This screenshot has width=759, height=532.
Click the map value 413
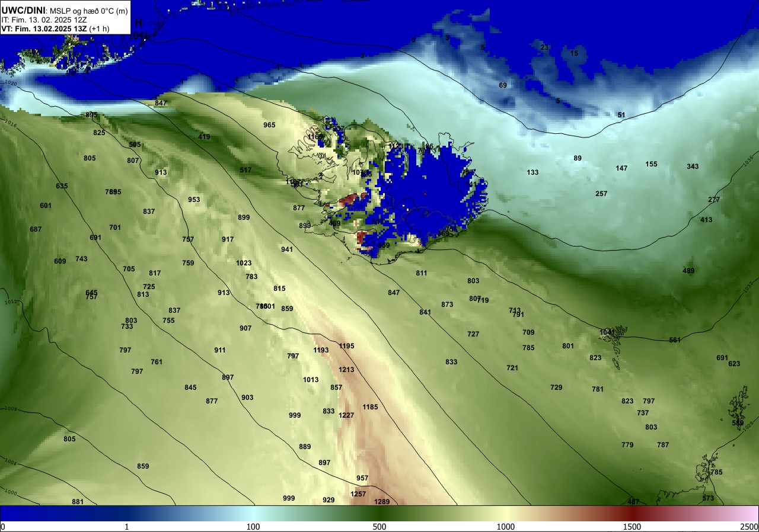tap(706, 220)
